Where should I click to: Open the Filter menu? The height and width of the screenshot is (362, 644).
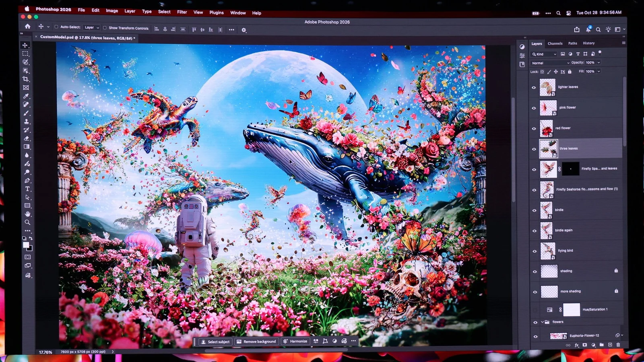(x=182, y=12)
